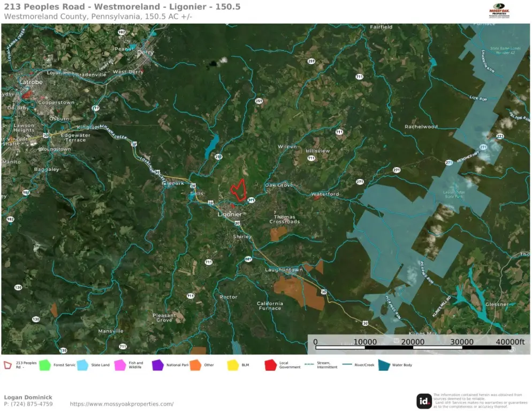Click the red property outline on map
This screenshot has height=411, width=532.
tap(239, 191)
